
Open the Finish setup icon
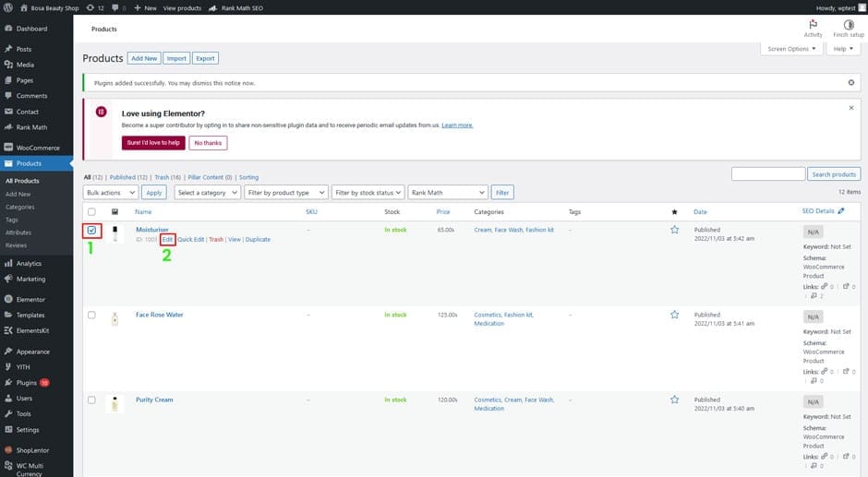tap(848, 26)
